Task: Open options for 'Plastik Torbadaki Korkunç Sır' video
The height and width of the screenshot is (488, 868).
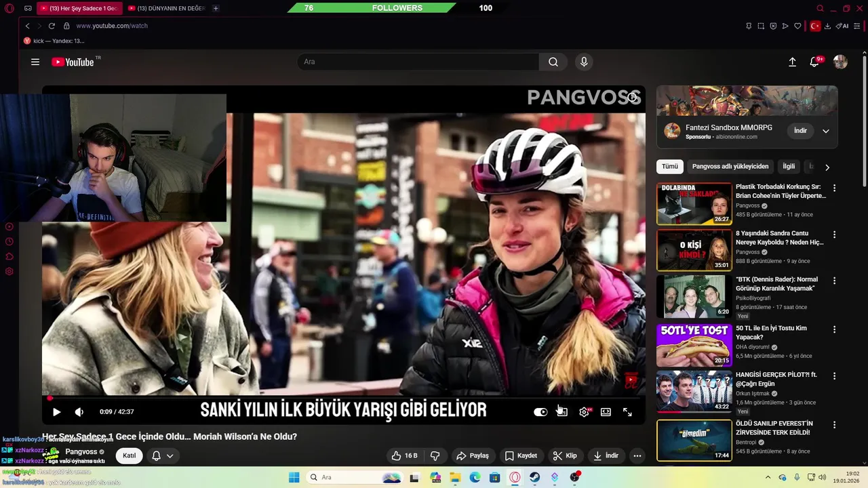Action: point(835,188)
